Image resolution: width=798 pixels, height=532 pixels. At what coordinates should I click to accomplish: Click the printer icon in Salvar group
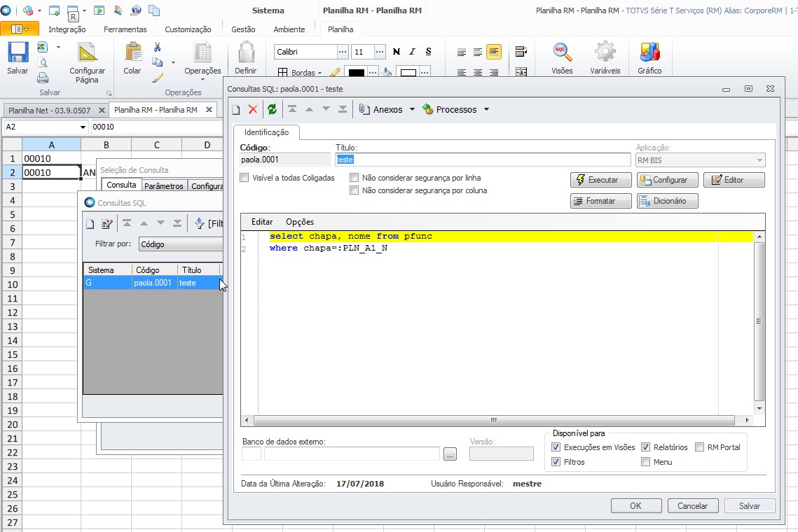(x=43, y=78)
